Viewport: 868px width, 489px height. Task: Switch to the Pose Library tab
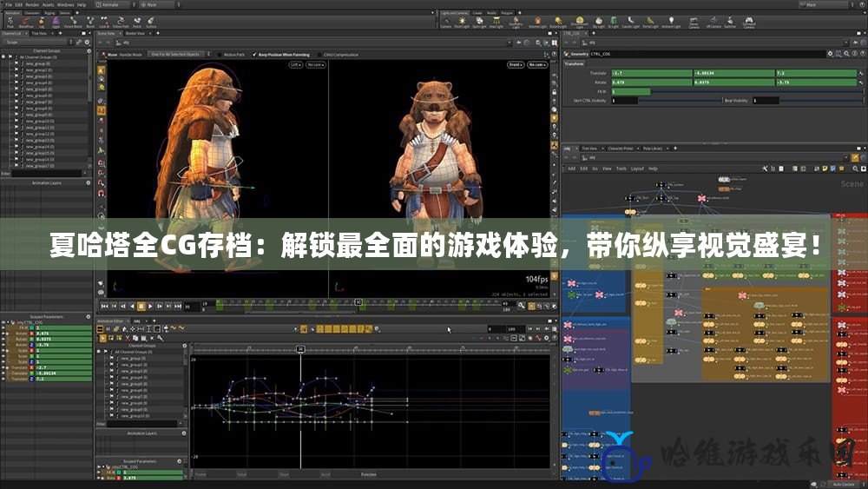click(653, 149)
